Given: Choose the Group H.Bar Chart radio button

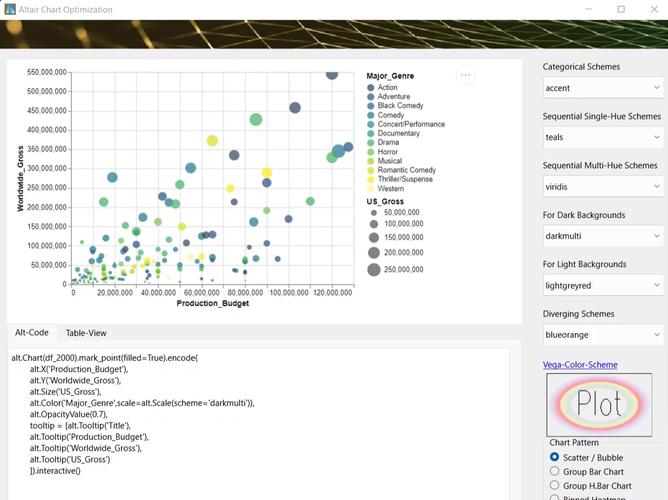Looking at the screenshot, I should [x=555, y=486].
